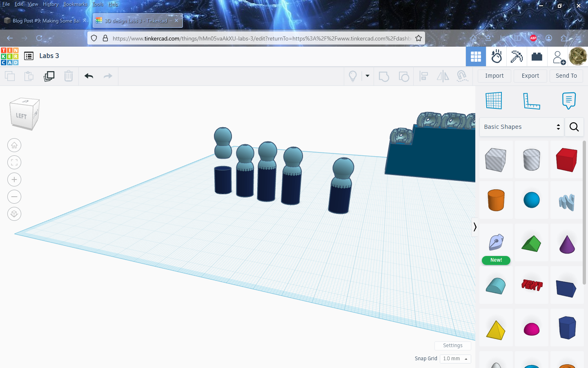Click the Ungroup shapes icon
The height and width of the screenshot is (368, 588).
(404, 76)
